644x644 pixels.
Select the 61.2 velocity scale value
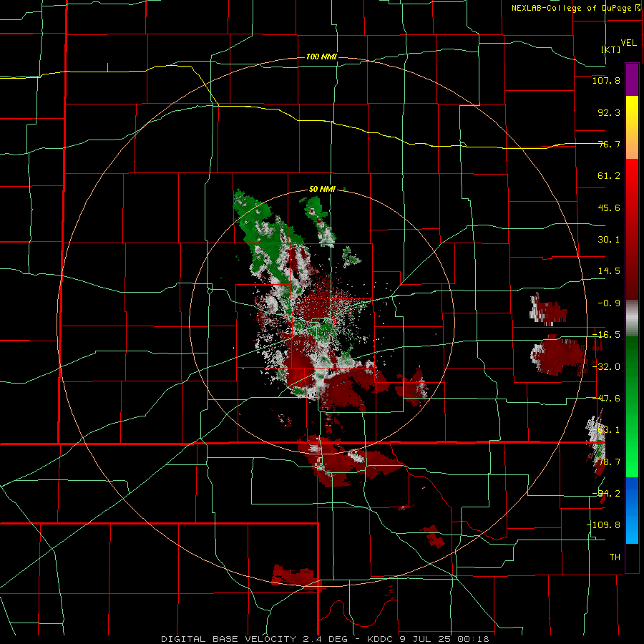click(x=609, y=176)
